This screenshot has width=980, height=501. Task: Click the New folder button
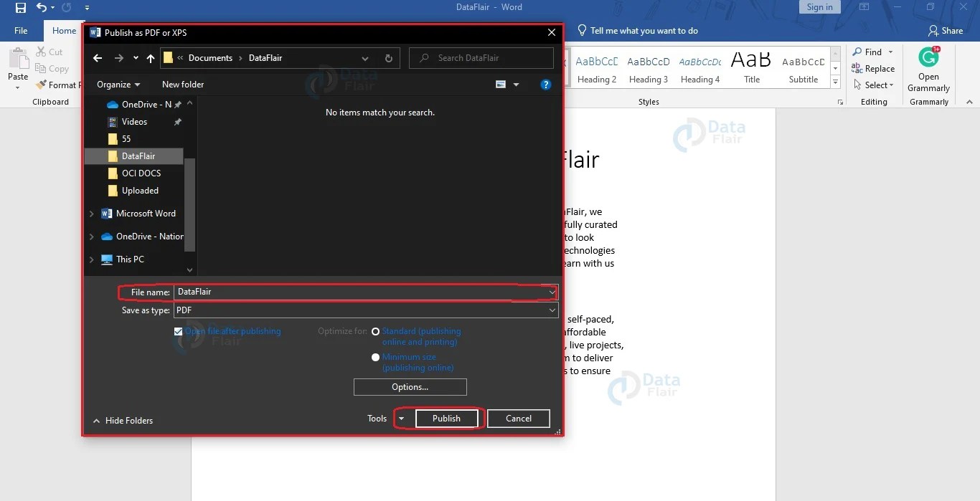[183, 84]
